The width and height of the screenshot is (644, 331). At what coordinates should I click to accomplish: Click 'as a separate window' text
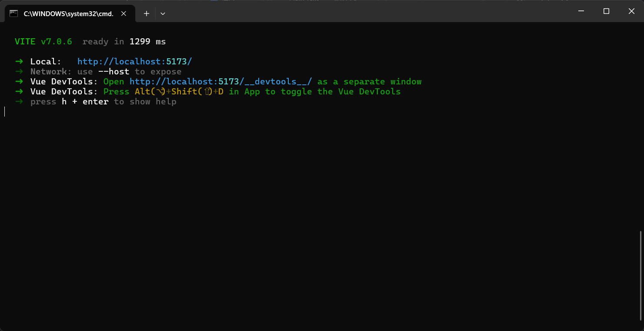(369, 82)
